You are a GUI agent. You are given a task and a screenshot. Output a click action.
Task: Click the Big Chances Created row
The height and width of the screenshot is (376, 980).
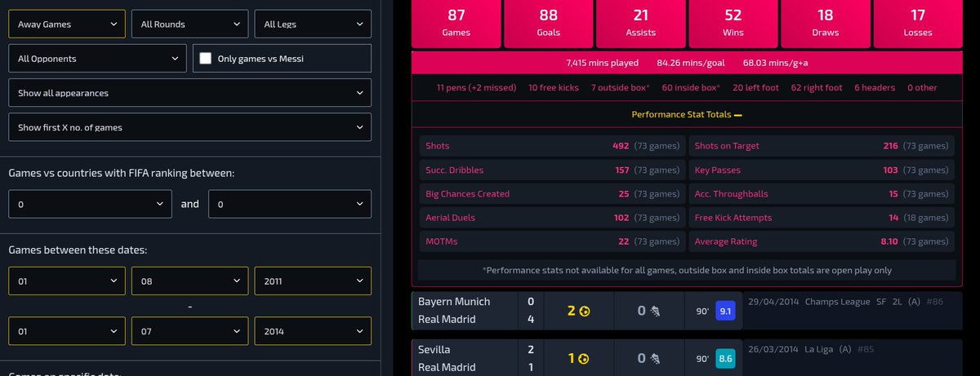[x=552, y=194]
